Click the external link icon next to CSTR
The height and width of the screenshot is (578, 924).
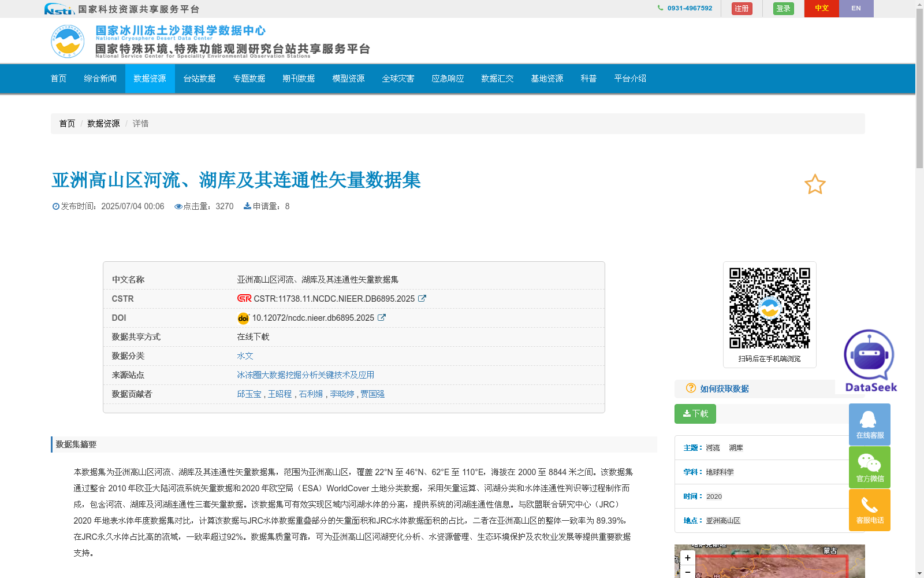[422, 298]
